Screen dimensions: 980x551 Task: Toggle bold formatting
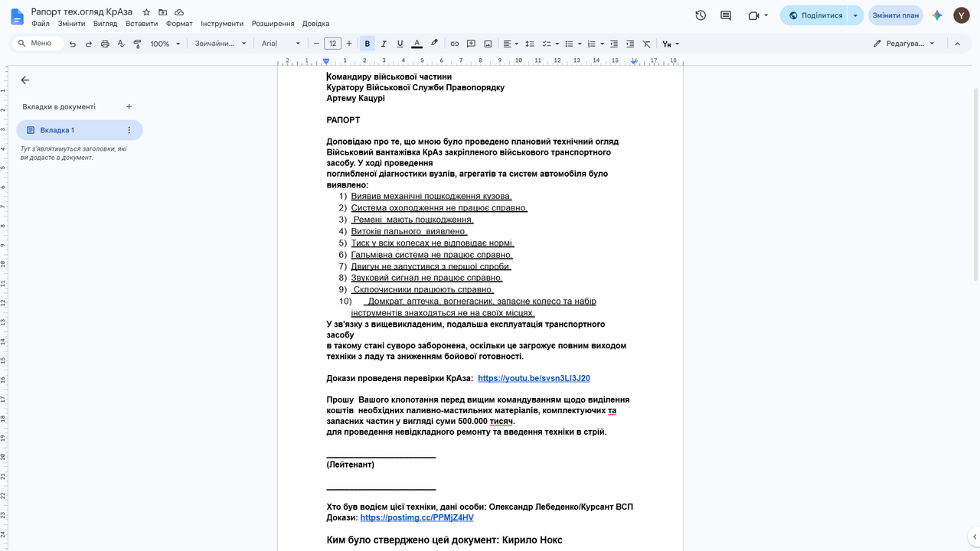367,44
